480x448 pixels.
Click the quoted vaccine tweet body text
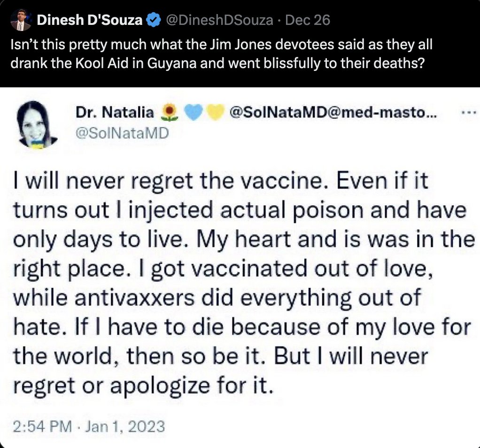(x=244, y=283)
